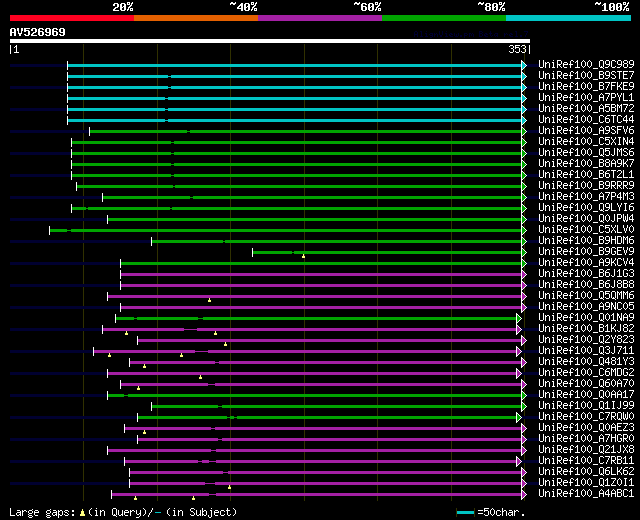Click the arrowhead at end of UniRef100_Q01NA9 bar

click(519, 318)
